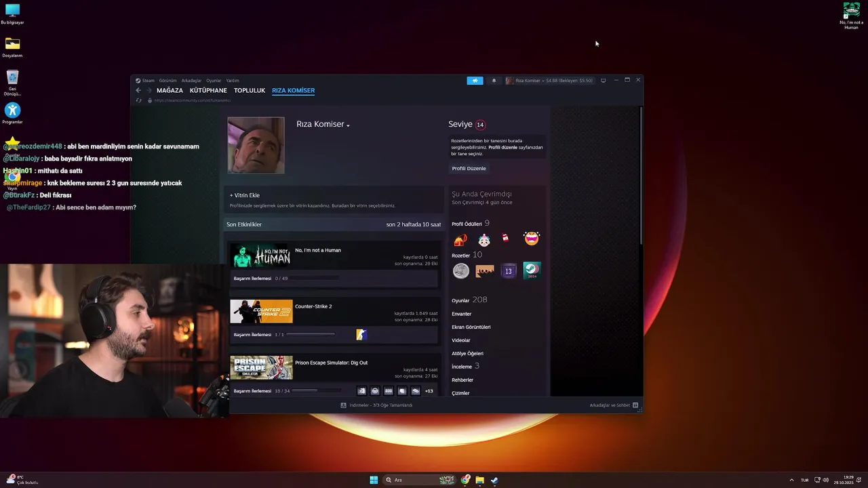The height and width of the screenshot is (488, 868).
Task: Show the +13 more achievements
Action: click(x=429, y=391)
